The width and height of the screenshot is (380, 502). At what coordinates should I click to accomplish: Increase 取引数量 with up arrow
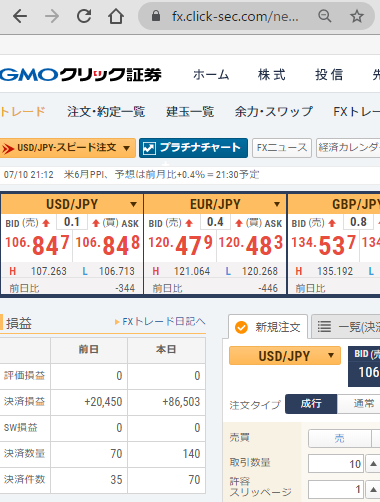pos(373,464)
